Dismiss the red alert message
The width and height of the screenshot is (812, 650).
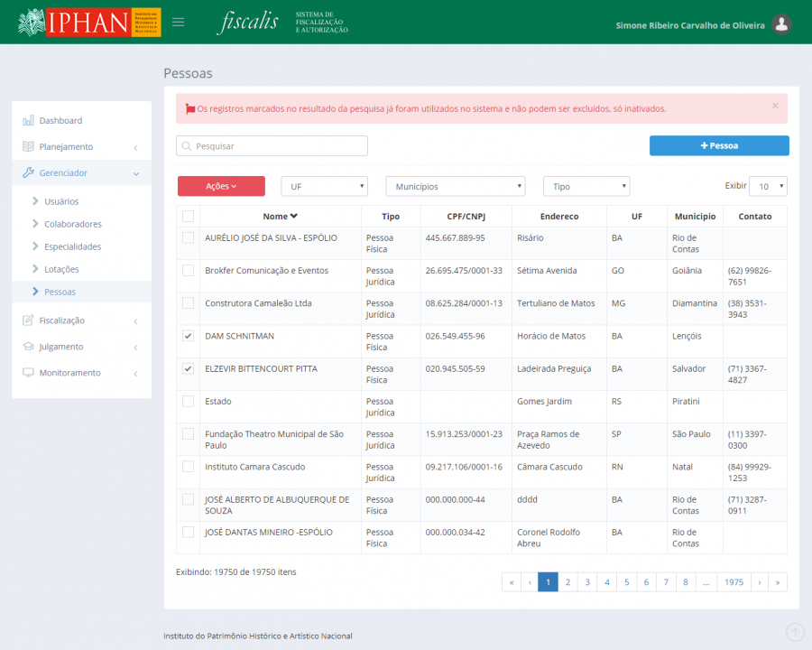pyautogui.click(x=775, y=106)
